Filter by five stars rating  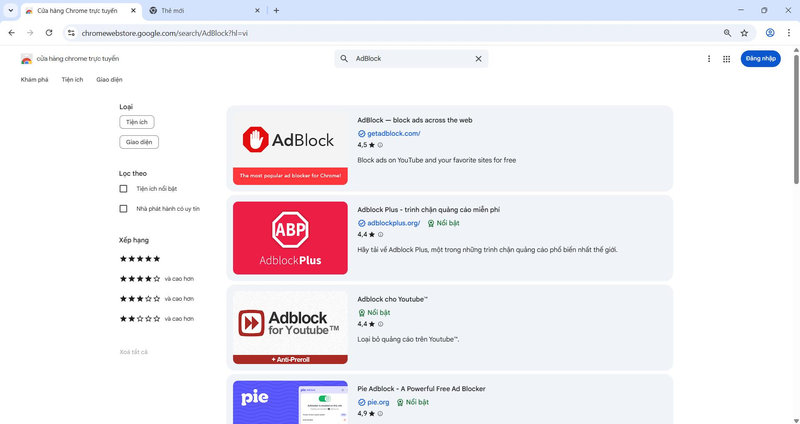[x=140, y=259]
